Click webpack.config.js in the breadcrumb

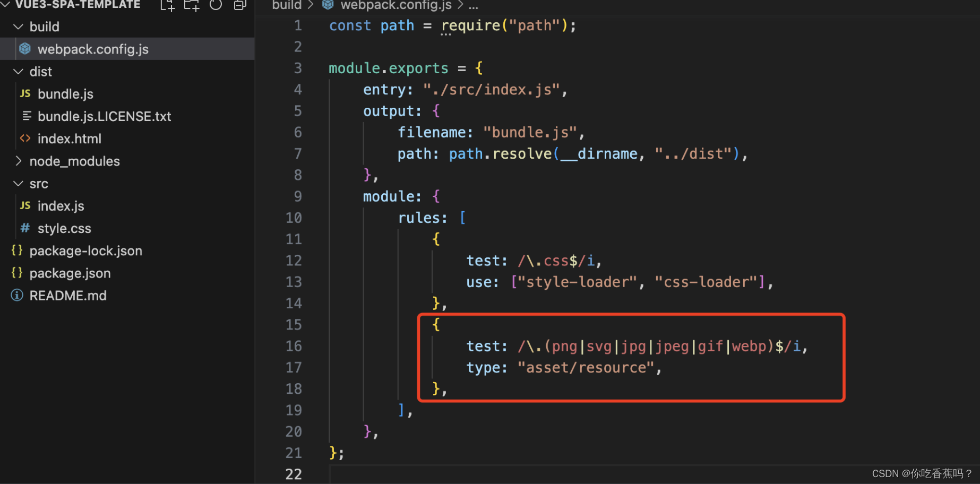pyautogui.click(x=396, y=5)
